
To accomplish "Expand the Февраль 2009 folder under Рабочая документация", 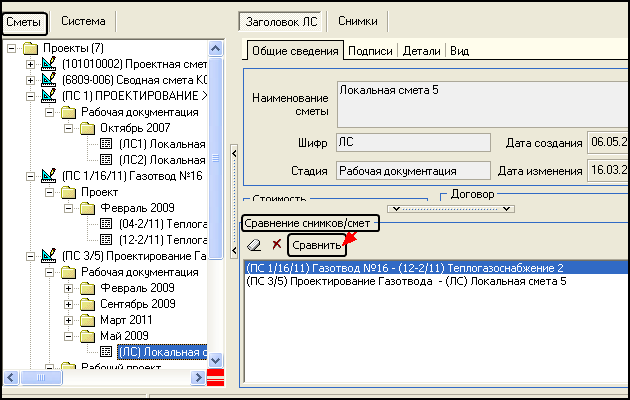I will coord(69,288).
